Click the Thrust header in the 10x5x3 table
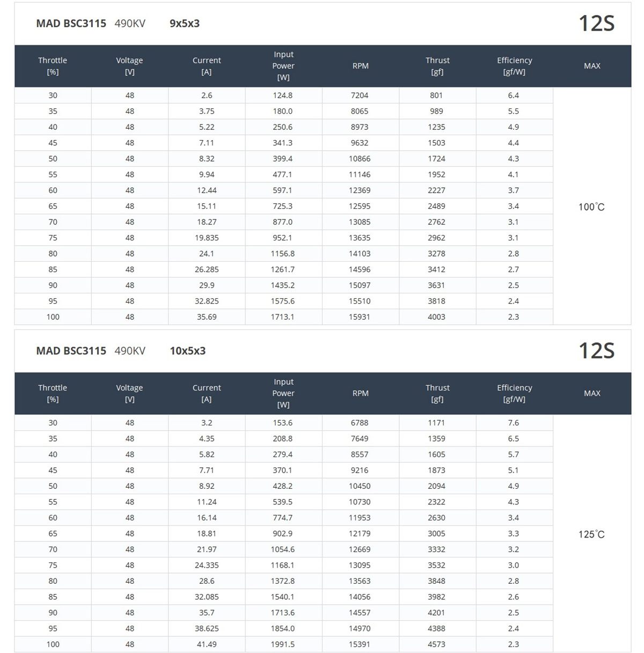The width and height of the screenshot is (644, 653). click(437, 393)
